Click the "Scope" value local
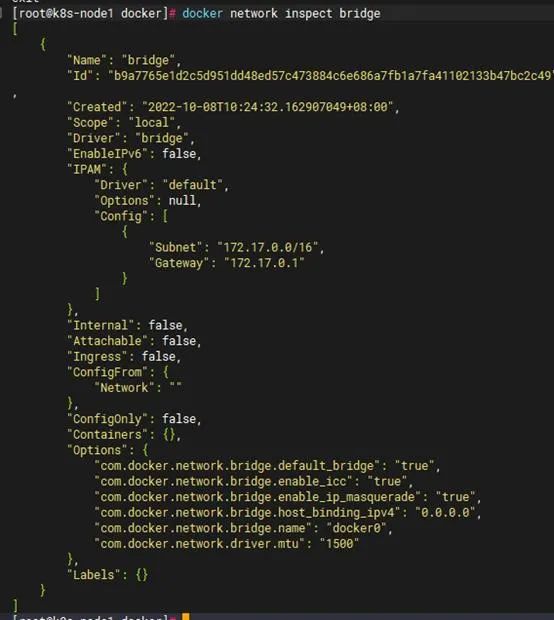 (x=152, y=123)
